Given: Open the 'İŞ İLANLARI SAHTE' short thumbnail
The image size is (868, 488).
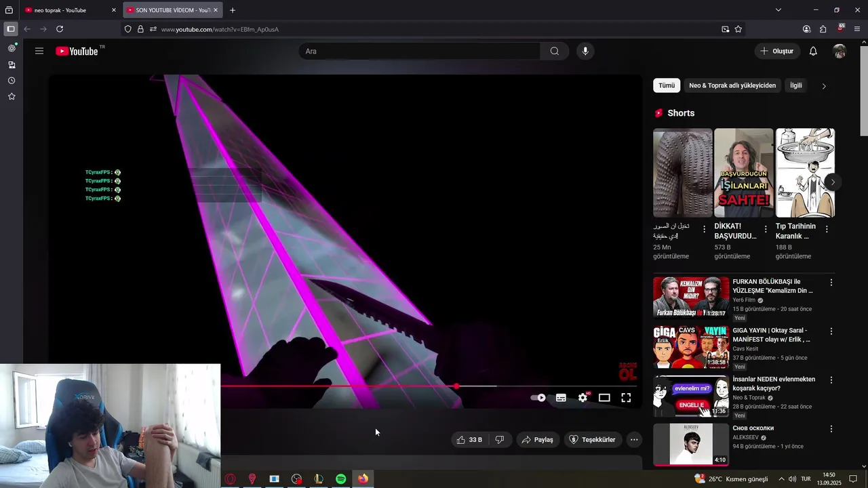Looking at the screenshot, I should (x=744, y=173).
